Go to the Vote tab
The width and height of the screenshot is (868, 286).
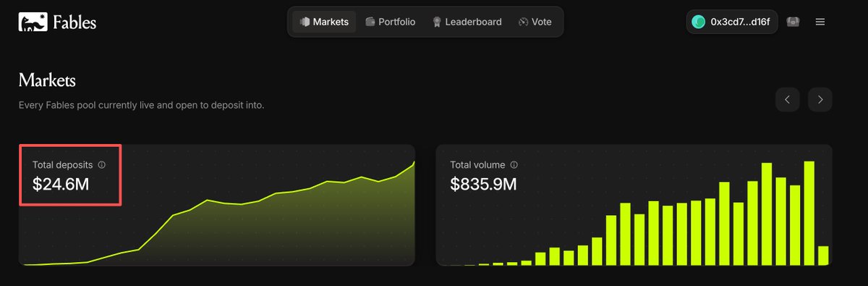click(x=535, y=22)
